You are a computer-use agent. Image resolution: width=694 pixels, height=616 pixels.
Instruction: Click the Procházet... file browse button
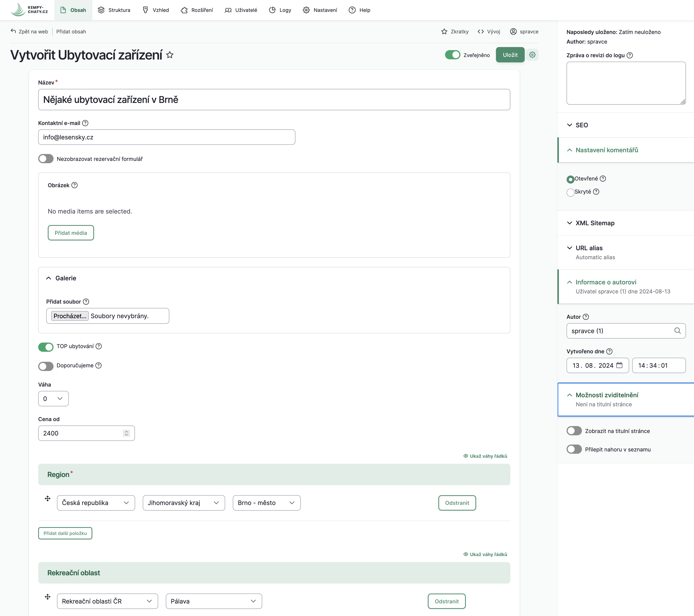pyautogui.click(x=70, y=316)
